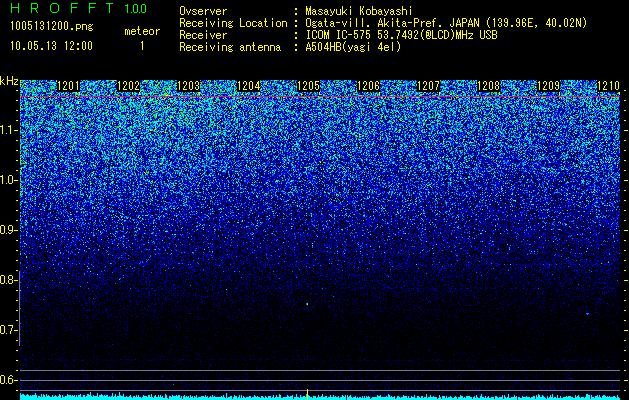Click the red horizontal line below the time markers
Viewport: 629px width, 400px height.
[320, 97]
